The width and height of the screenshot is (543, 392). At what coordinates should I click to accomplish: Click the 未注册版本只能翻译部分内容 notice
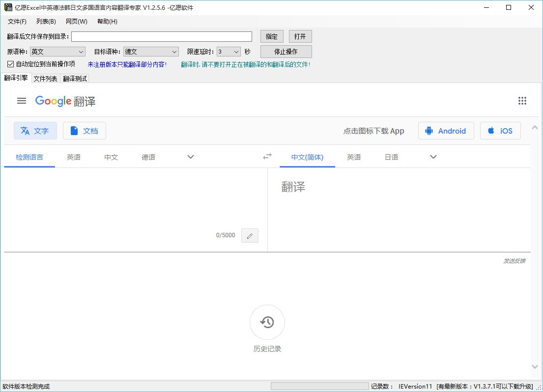coord(127,64)
